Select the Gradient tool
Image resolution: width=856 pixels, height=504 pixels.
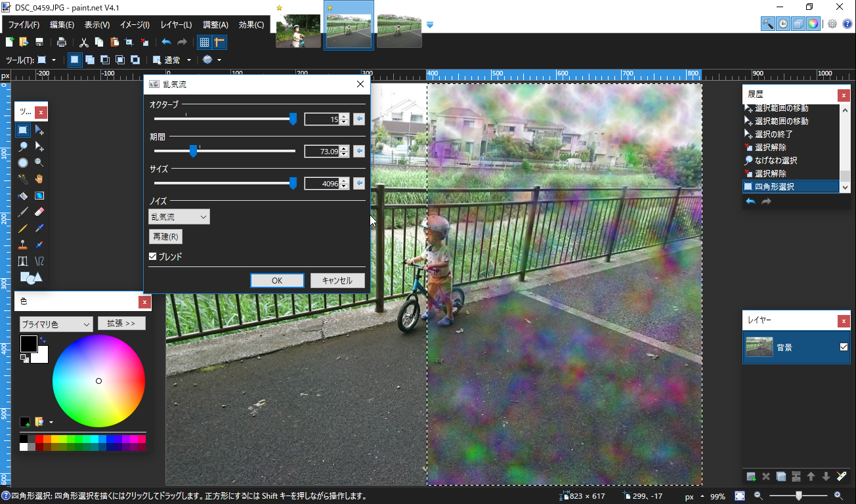tap(39, 196)
